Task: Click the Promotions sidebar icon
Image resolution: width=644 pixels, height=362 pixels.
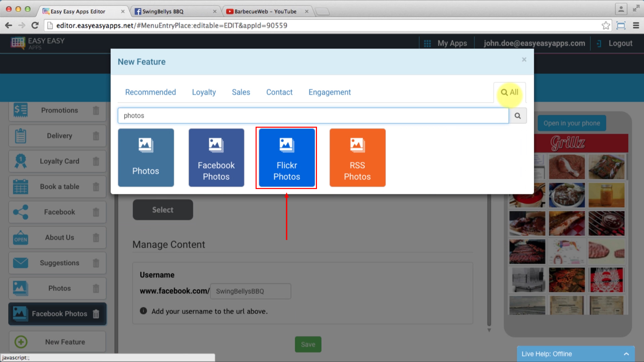Action: (21, 111)
